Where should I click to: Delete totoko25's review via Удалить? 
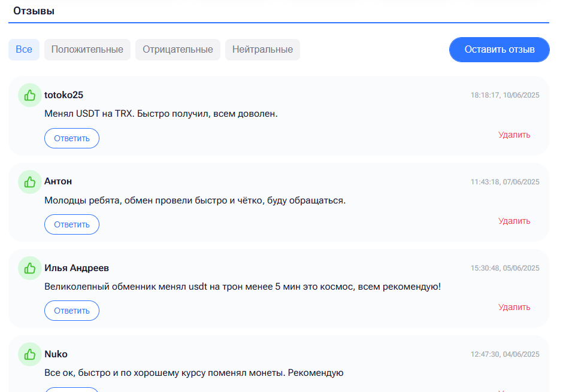point(514,135)
